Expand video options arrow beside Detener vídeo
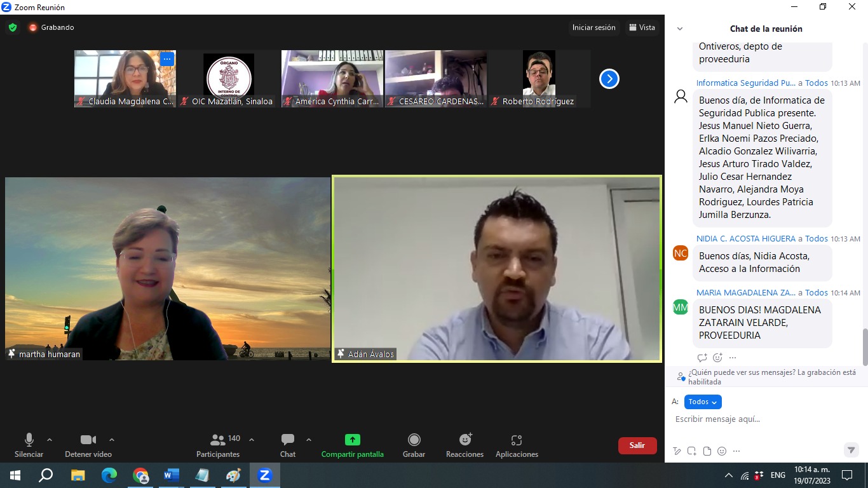This screenshot has width=868, height=488. point(112,440)
